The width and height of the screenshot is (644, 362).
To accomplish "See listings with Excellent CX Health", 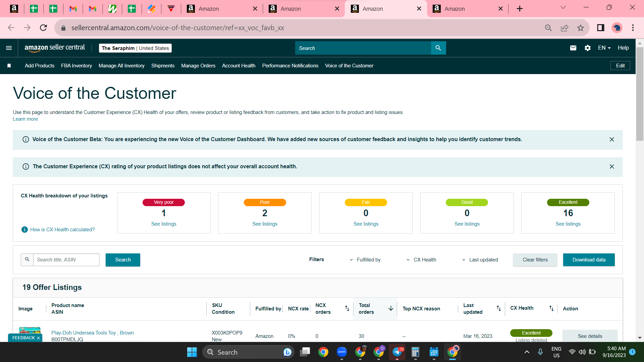I will [x=568, y=224].
